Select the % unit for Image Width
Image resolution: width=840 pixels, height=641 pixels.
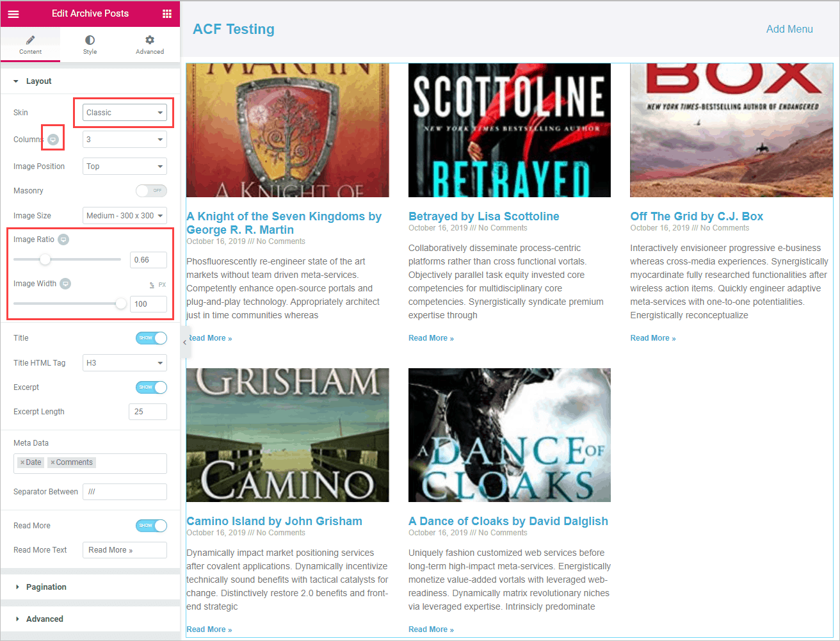(152, 285)
